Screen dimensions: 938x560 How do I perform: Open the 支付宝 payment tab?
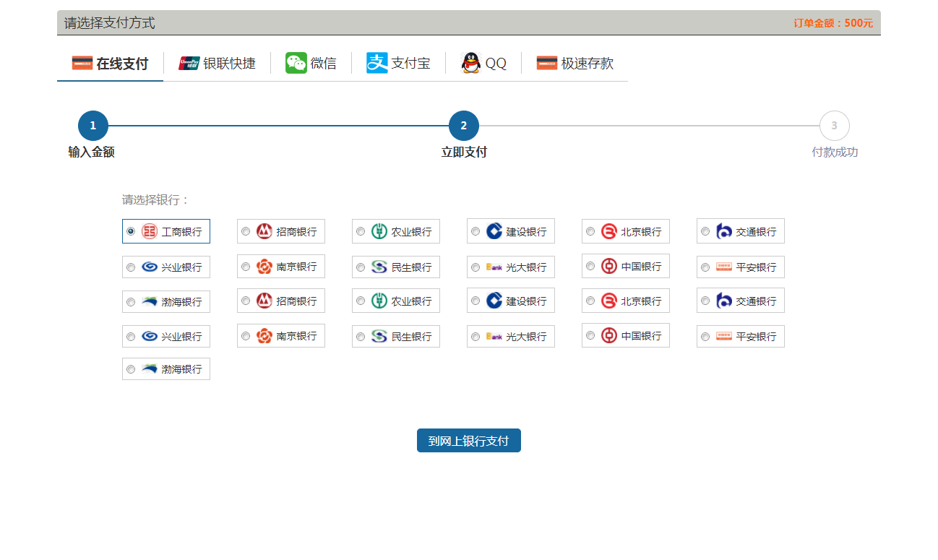tap(398, 64)
